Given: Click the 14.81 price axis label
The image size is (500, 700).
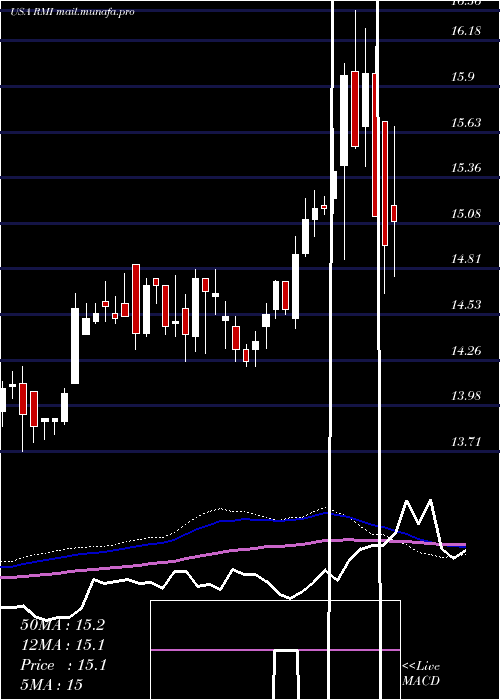Looking at the screenshot, I should click(x=466, y=259).
